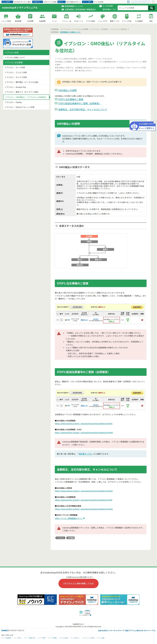Screen dimensions: 157x644
Task: Open よくある質問 header link
Action: pos(106,6)
